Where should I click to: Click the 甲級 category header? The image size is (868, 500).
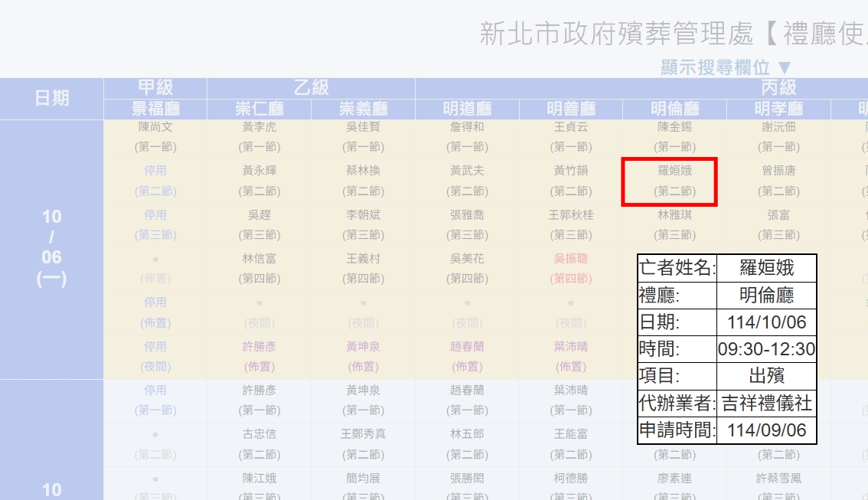coord(155,87)
